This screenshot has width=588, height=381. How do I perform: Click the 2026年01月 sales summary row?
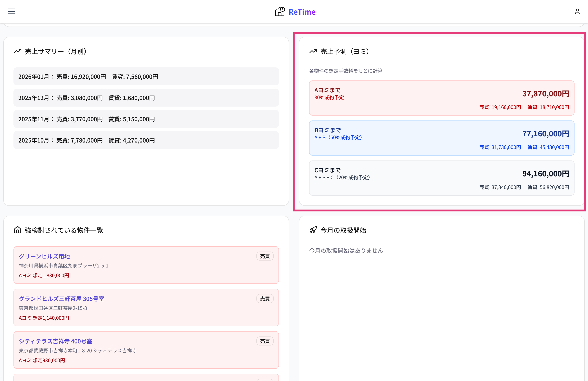point(146,77)
